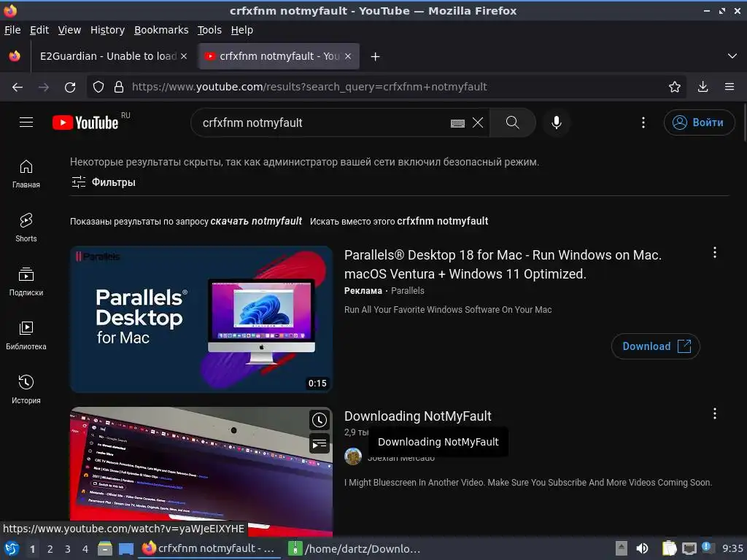Open Firefox View pinned icon in tab strip
747x560 pixels.
coord(15,56)
